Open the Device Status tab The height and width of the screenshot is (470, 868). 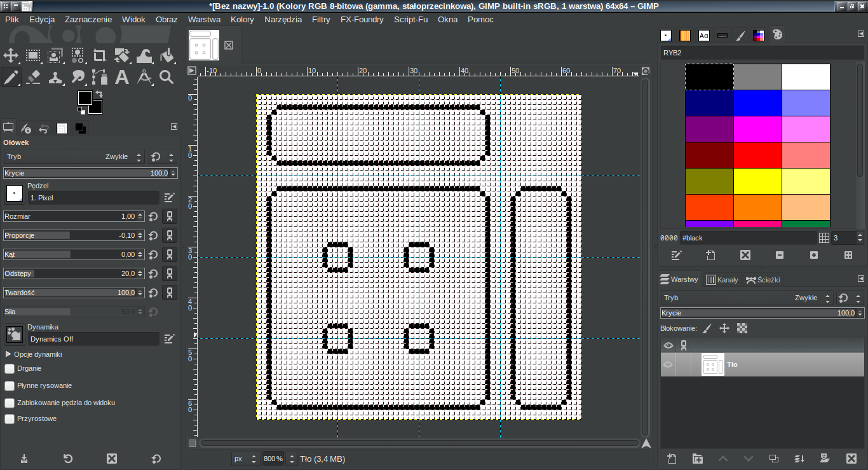(x=26, y=128)
